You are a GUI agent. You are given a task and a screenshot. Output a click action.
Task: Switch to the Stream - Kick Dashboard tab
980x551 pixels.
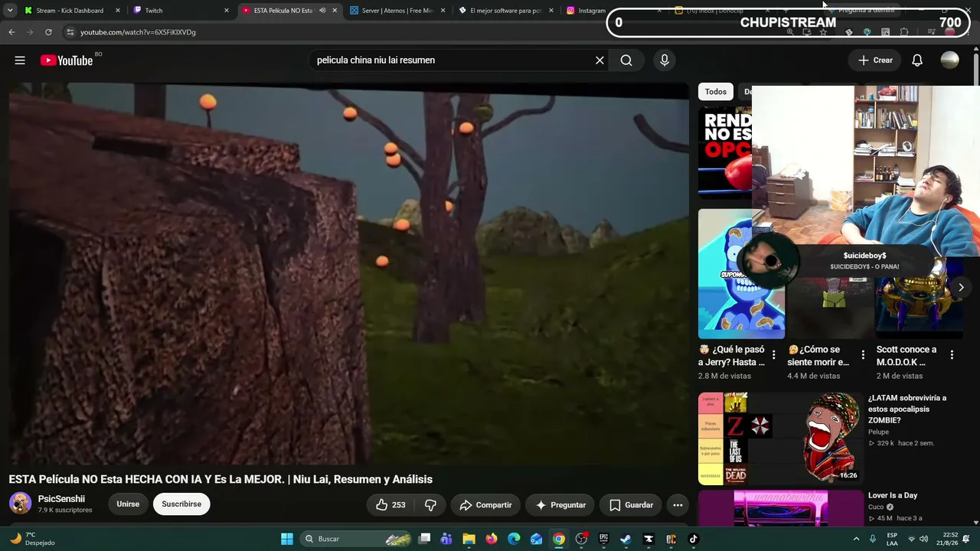[70, 11]
